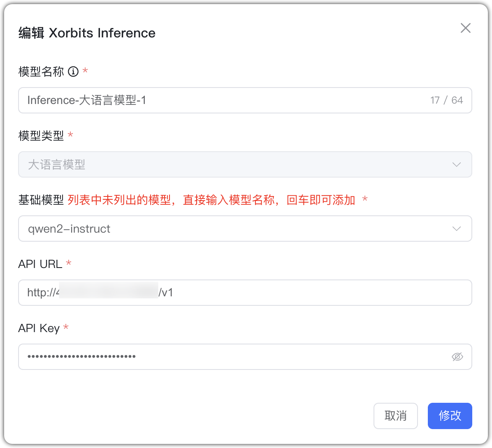This screenshot has height=448, width=492.
Task: Click the info icon beside 模型名称
Action: pos(73,72)
